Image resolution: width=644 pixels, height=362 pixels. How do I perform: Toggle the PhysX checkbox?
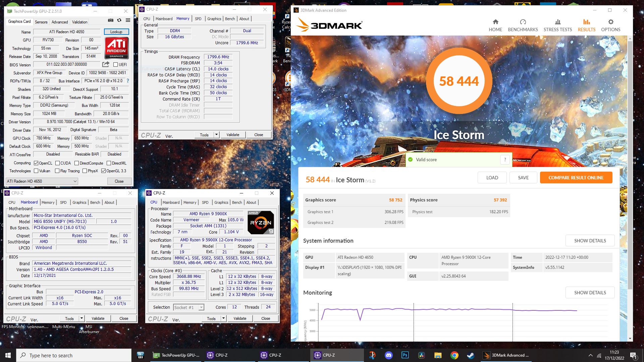[x=85, y=171]
